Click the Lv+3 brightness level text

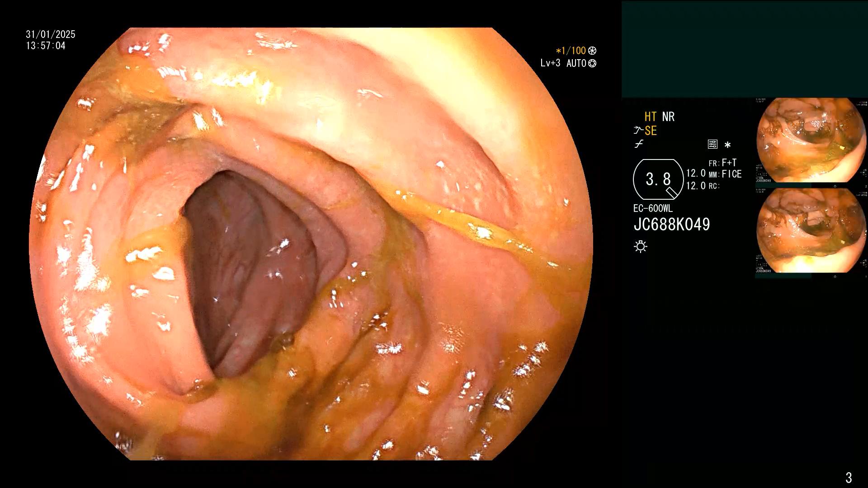click(550, 63)
